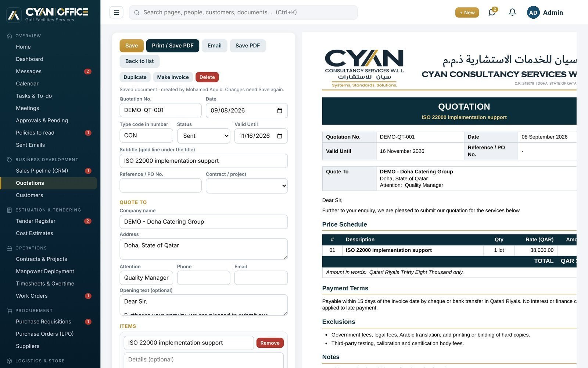Click Make Invoice button

tap(173, 77)
